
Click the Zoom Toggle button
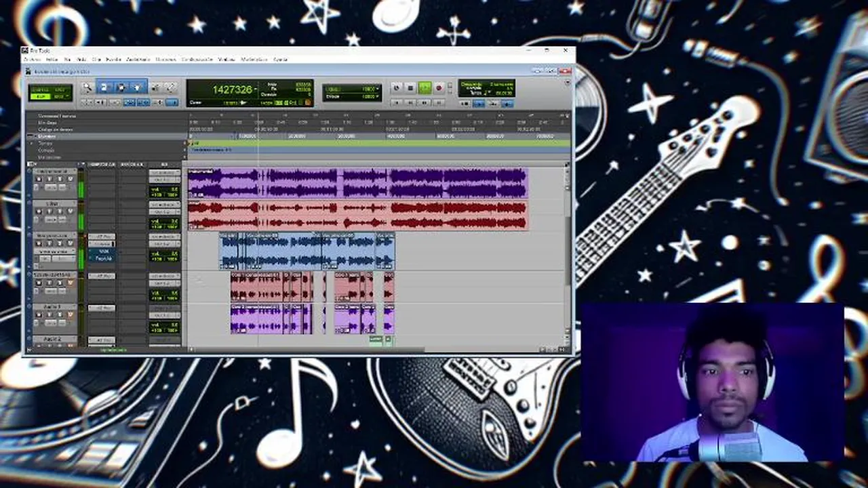pos(87,102)
